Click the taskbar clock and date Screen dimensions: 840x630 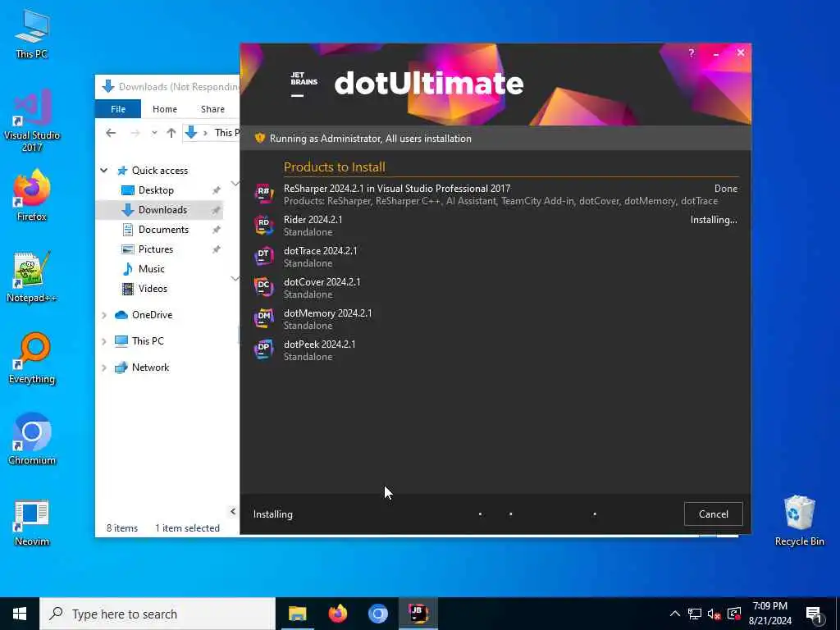(x=769, y=614)
